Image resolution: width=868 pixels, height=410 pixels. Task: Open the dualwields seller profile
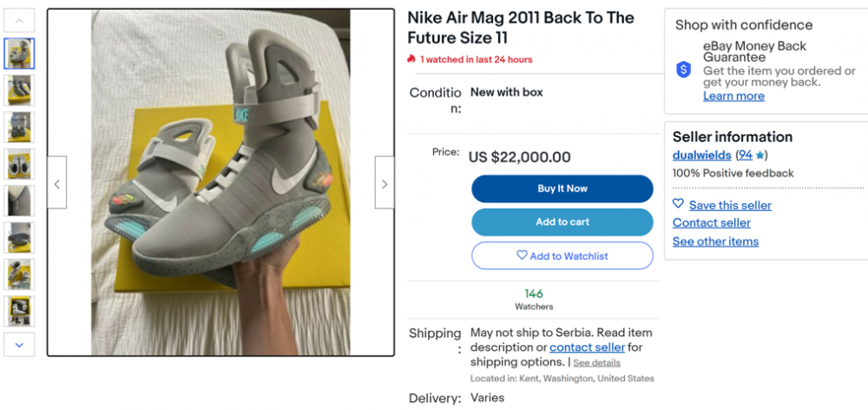point(702,155)
